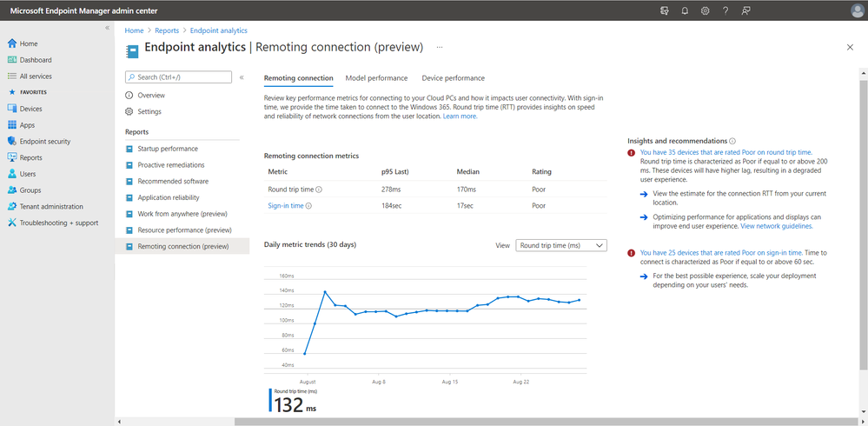Click the vertical scrollbar on the right

(x=864, y=224)
